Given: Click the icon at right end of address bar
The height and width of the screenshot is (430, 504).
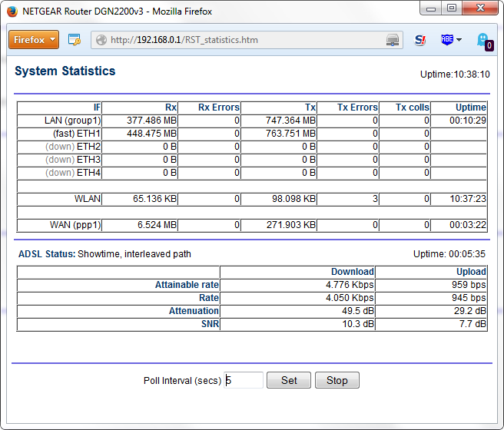Looking at the screenshot, I should click(x=393, y=40).
